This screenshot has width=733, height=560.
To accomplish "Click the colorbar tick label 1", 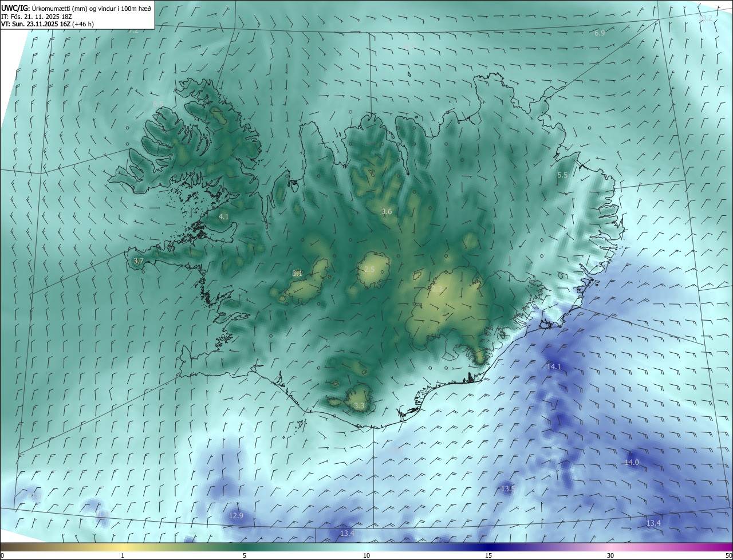I will [x=123, y=555].
